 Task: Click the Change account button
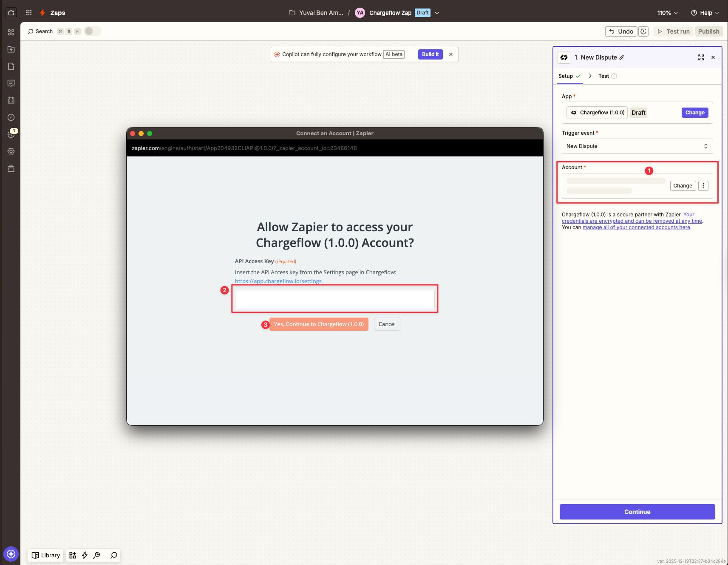pyautogui.click(x=683, y=186)
